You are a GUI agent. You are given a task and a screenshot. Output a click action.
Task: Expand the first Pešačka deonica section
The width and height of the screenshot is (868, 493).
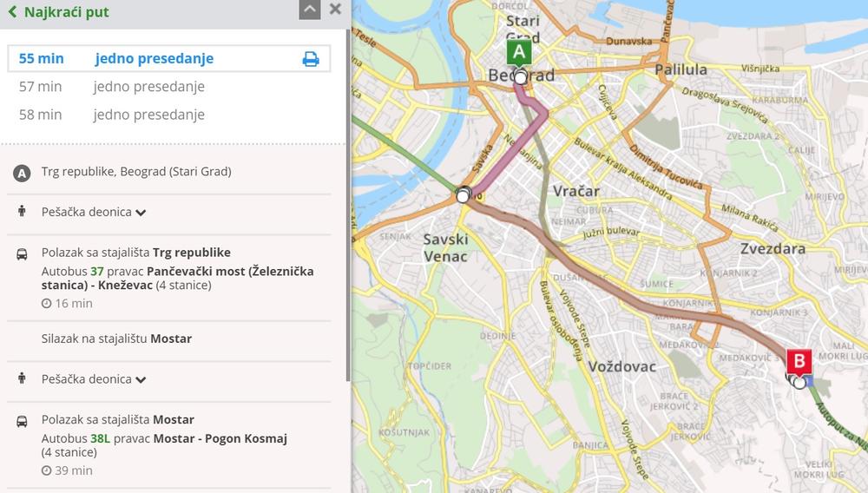pyautogui.click(x=94, y=212)
